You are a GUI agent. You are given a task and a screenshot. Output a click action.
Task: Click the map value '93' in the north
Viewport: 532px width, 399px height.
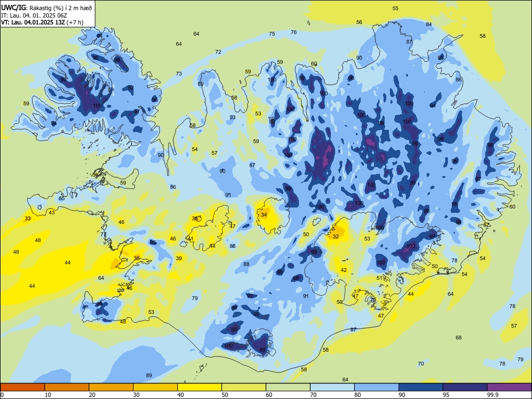click(x=232, y=118)
